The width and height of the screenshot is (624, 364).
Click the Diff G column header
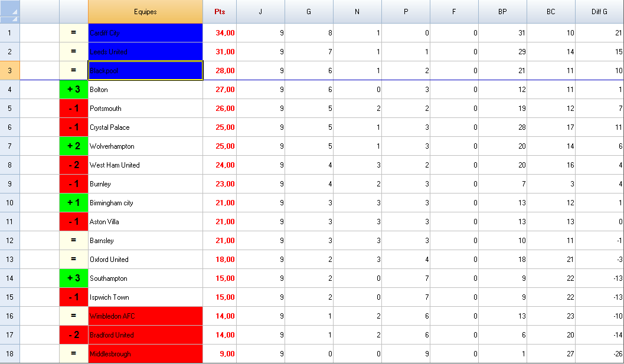600,12
